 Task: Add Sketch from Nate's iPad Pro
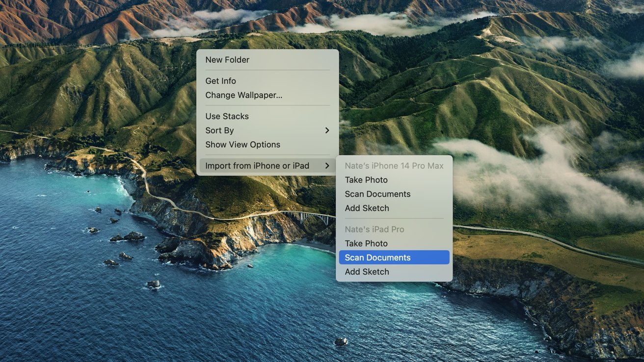tap(367, 272)
